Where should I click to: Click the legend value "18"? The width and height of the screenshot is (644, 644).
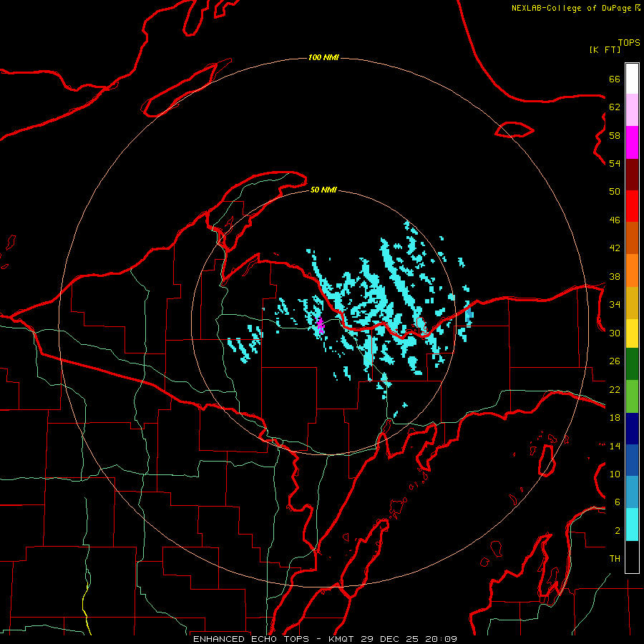[615, 418]
